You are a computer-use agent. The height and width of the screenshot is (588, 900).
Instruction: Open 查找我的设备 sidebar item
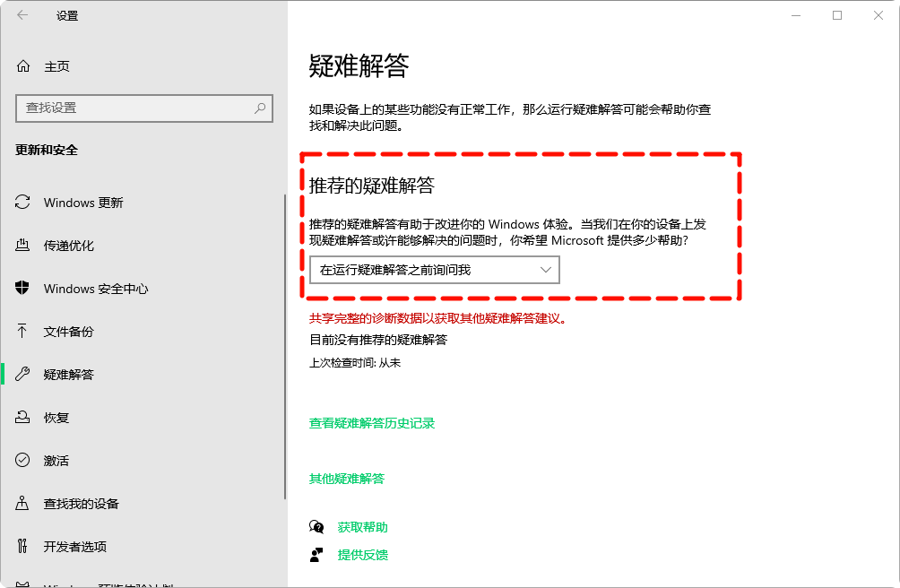point(81,504)
